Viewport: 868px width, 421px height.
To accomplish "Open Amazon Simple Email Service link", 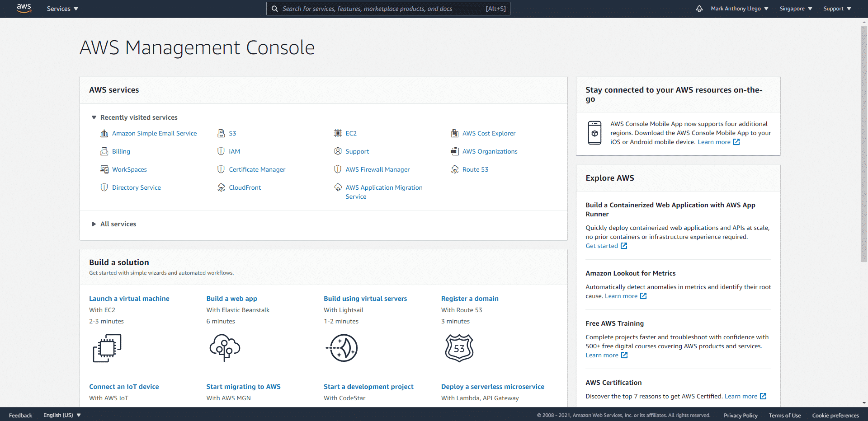I will (154, 133).
